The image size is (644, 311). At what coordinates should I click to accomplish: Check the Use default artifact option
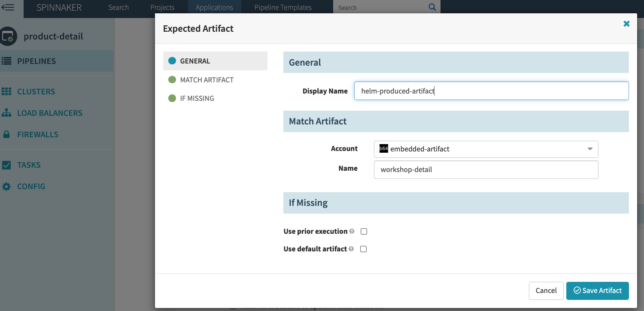363,249
